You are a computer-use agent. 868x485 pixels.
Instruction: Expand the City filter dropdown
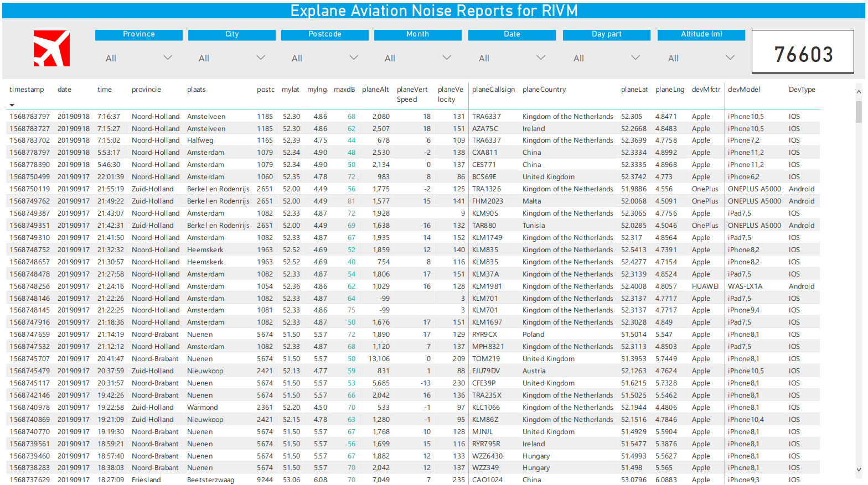click(x=261, y=58)
